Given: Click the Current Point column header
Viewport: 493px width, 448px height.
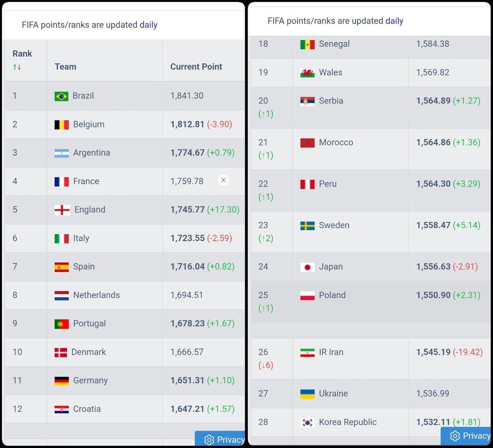Looking at the screenshot, I should (x=196, y=66).
